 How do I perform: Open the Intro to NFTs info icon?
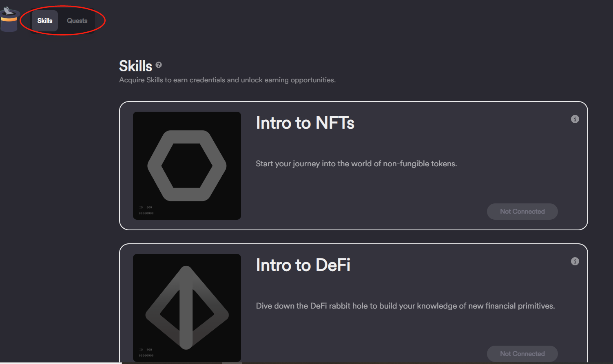point(575,119)
